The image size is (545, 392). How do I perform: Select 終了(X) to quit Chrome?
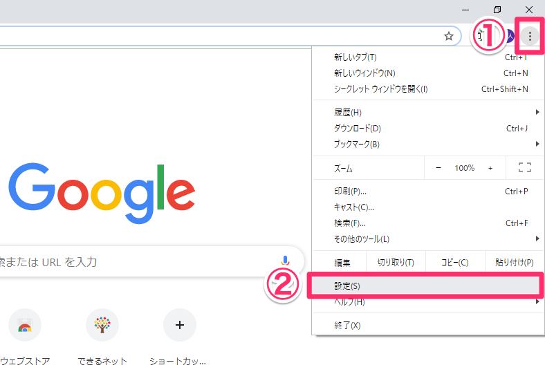[x=428, y=325]
